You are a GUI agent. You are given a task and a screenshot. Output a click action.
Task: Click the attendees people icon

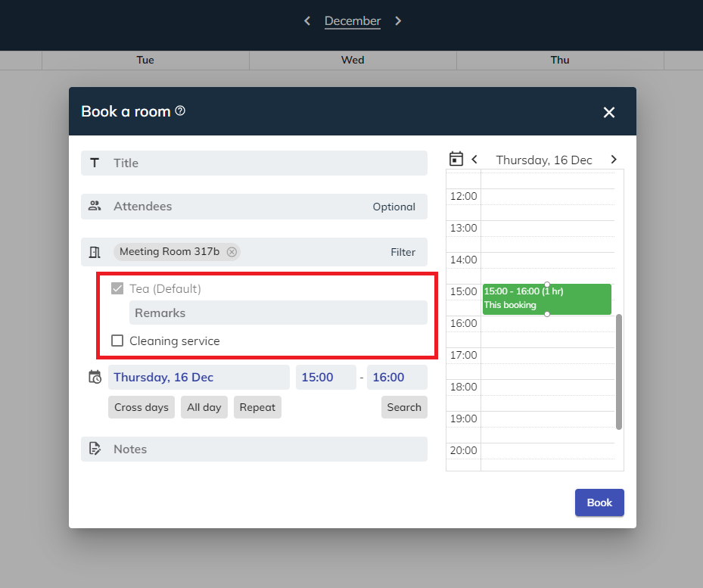(x=95, y=206)
